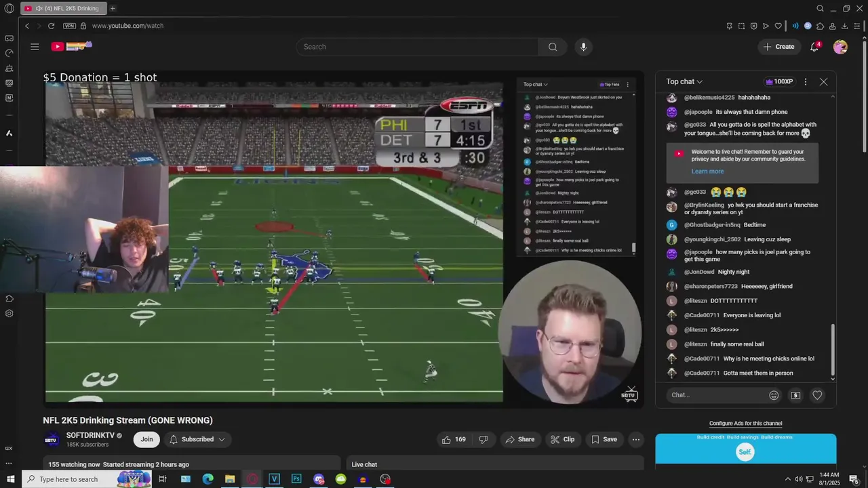
Task: Open Microsoft Edge from the taskbar
Action: (x=208, y=479)
